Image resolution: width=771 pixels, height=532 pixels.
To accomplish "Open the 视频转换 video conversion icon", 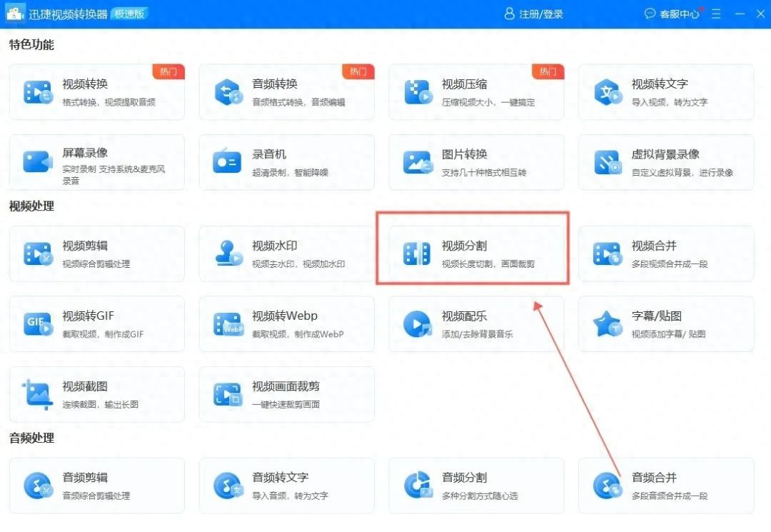I will click(37, 92).
